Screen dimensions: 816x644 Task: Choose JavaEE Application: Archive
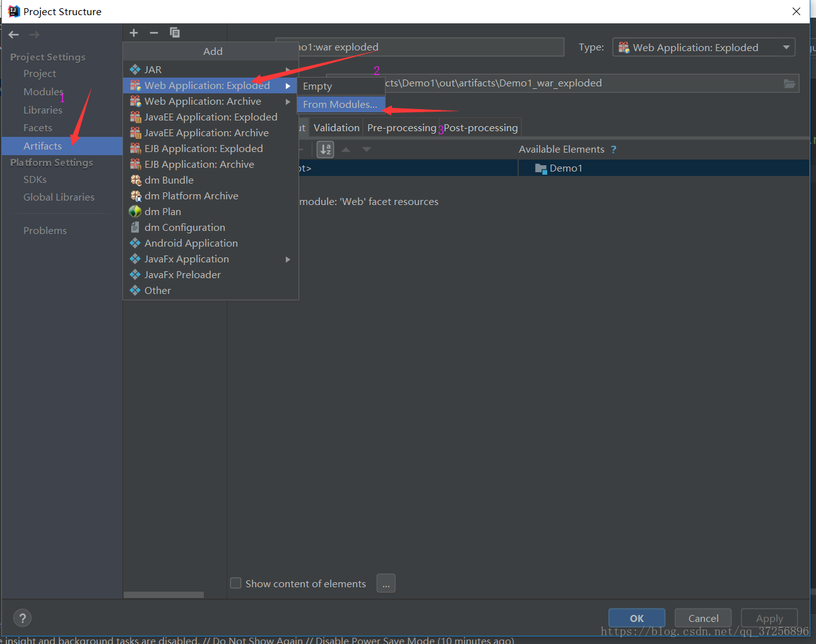[x=210, y=132]
